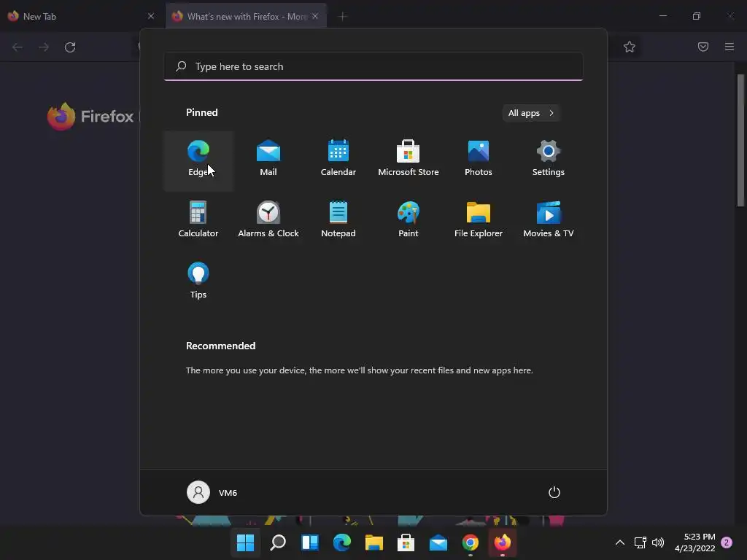Go forward in Firefox
This screenshot has width=747, height=560.
(44, 47)
